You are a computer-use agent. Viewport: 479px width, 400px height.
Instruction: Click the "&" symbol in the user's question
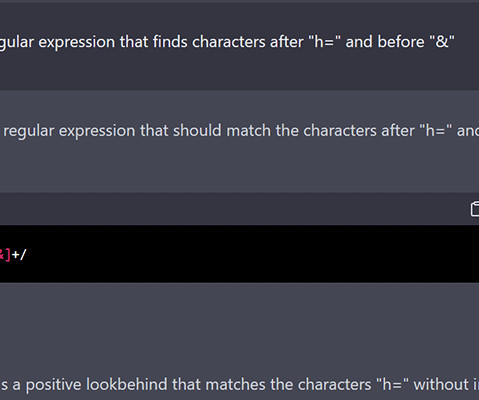[442, 42]
